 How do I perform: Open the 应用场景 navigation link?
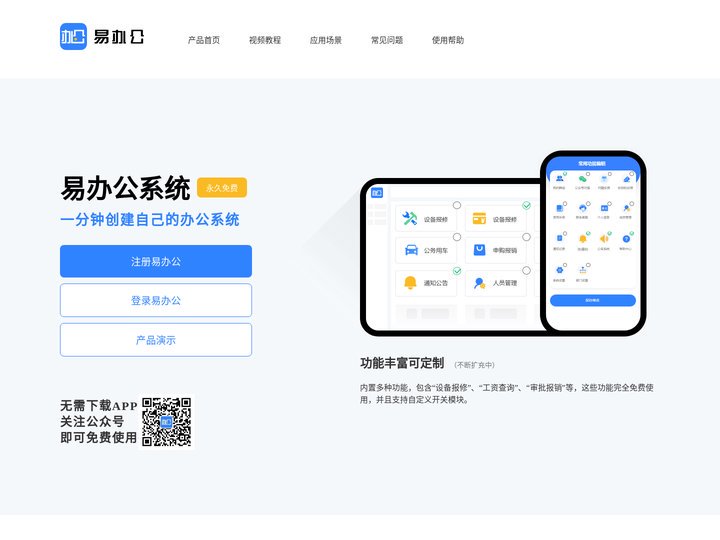click(x=326, y=40)
